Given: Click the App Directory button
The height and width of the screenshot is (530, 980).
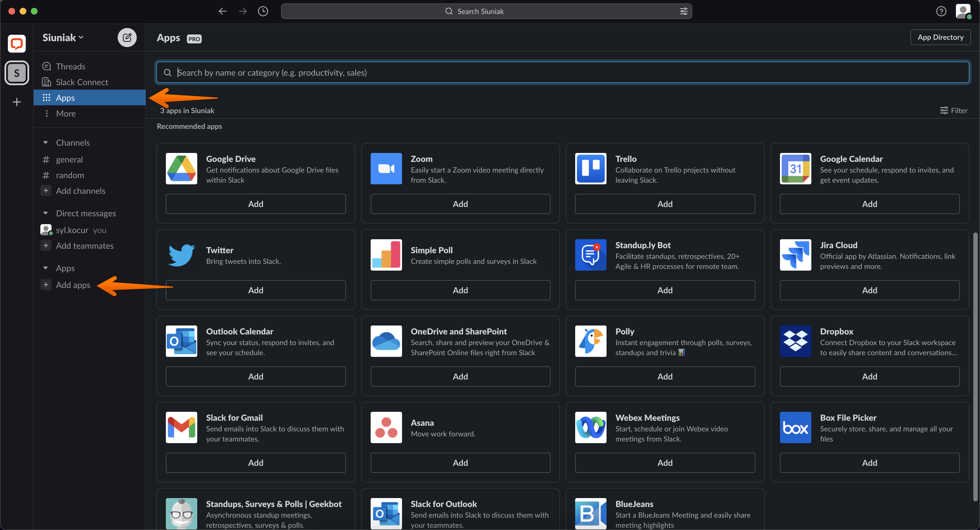Looking at the screenshot, I should pyautogui.click(x=940, y=37).
